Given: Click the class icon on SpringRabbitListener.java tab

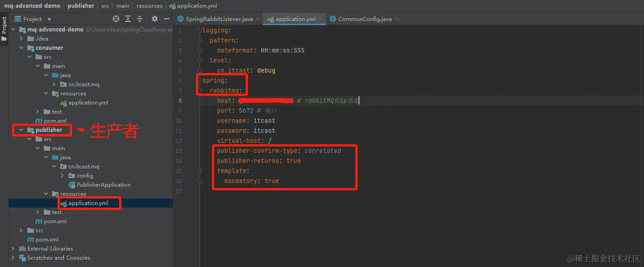Looking at the screenshot, I should [180, 19].
